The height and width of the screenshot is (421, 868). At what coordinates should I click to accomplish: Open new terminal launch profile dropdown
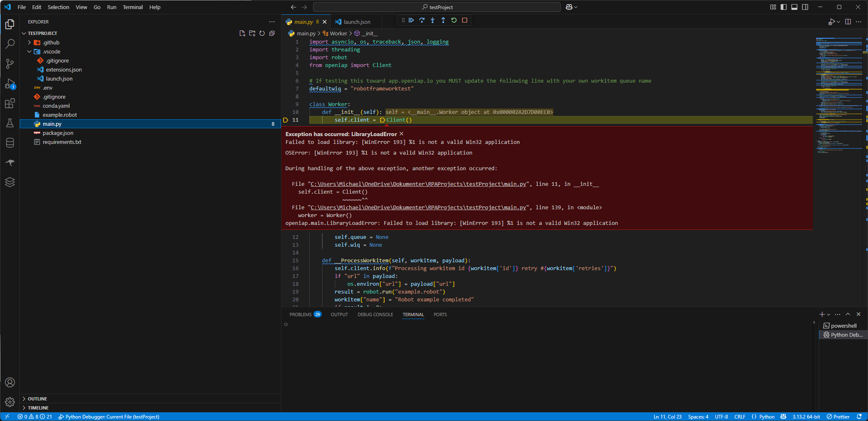pos(829,314)
